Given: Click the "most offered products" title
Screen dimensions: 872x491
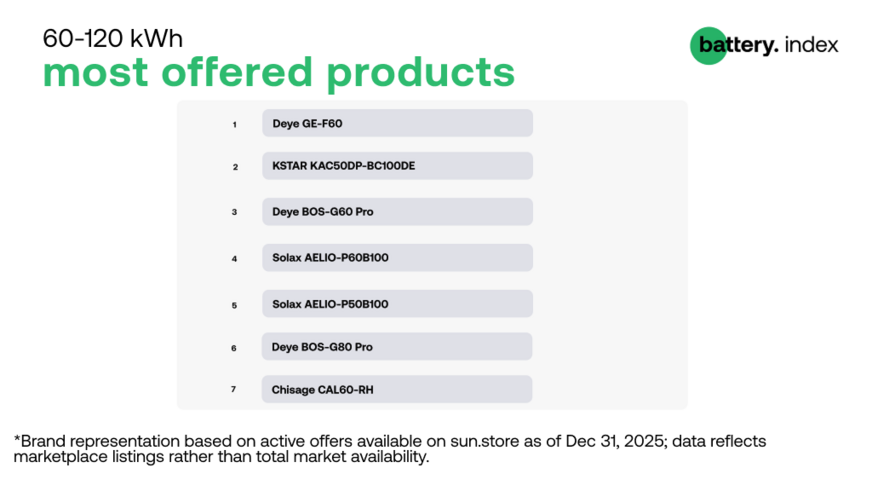Looking at the screenshot, I should (278, 73).
